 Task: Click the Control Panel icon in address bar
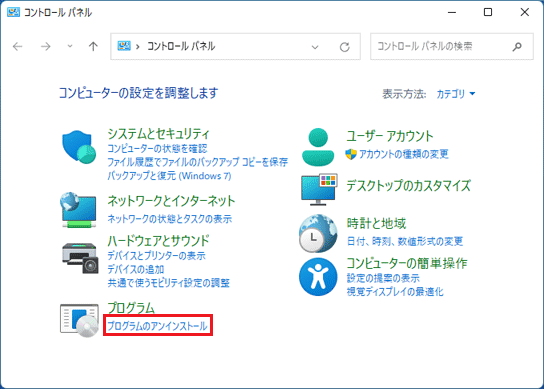(124, 46)
